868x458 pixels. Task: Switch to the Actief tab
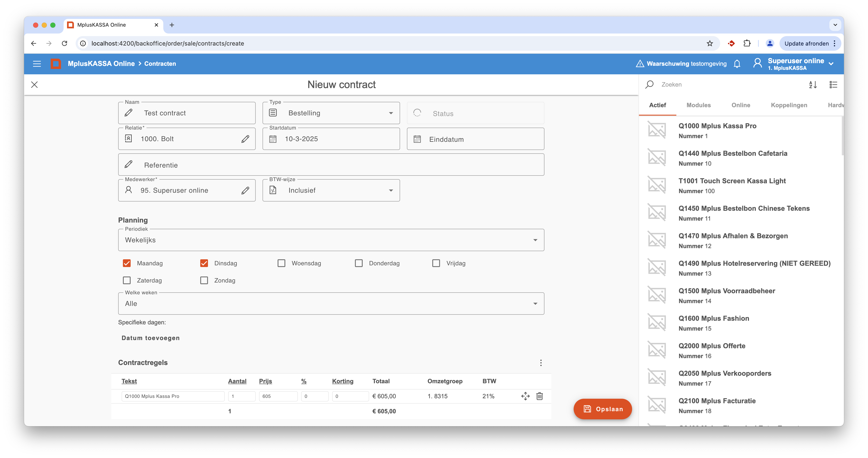click(657, 105)
